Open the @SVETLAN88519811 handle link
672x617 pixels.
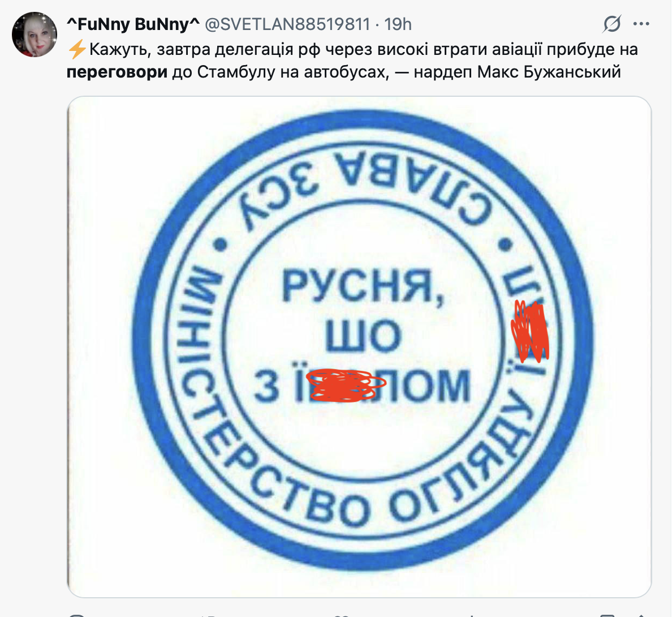pos(287,24)
